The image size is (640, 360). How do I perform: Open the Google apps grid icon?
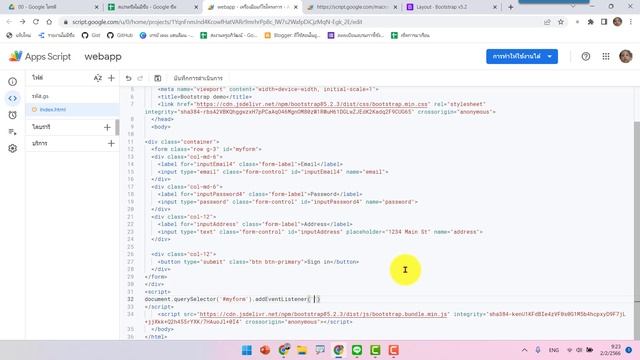point(606,57)
